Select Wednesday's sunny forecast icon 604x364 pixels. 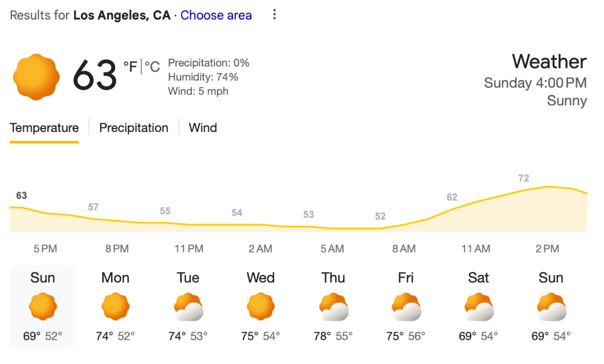click(x=261, y=306)
